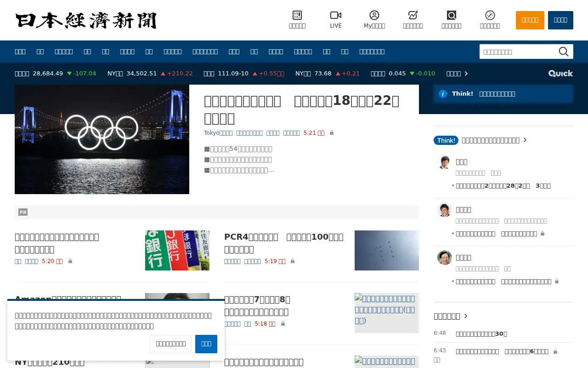Select the last item in blue navigation bar
Screen dimensions: 588x368
pyautogui.click(x=372, y=52)
